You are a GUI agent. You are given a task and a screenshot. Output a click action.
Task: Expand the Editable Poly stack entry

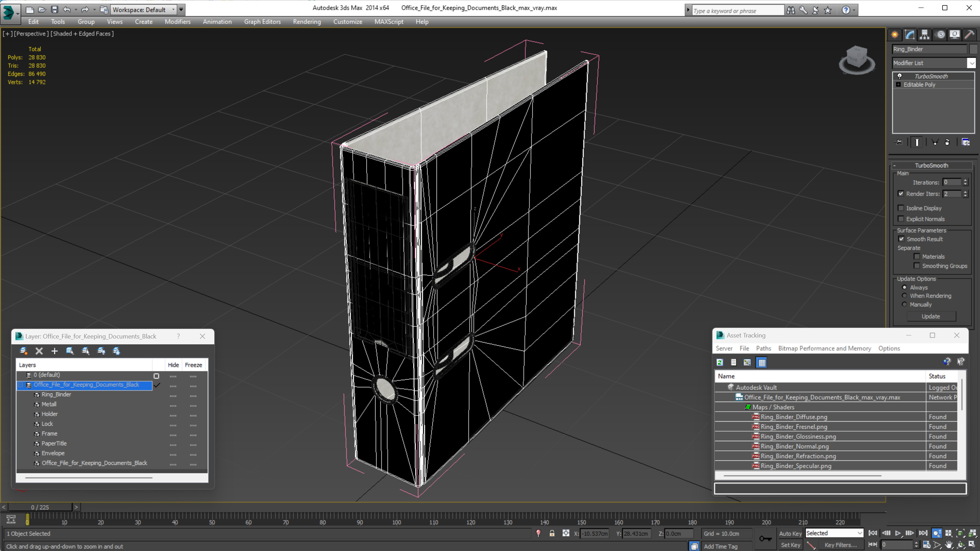(898, 84)
